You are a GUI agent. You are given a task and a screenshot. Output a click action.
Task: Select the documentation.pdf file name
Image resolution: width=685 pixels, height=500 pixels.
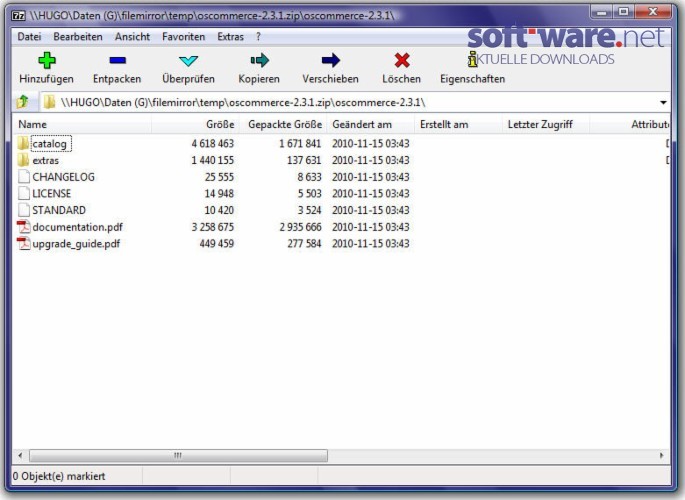pos(77,227)
